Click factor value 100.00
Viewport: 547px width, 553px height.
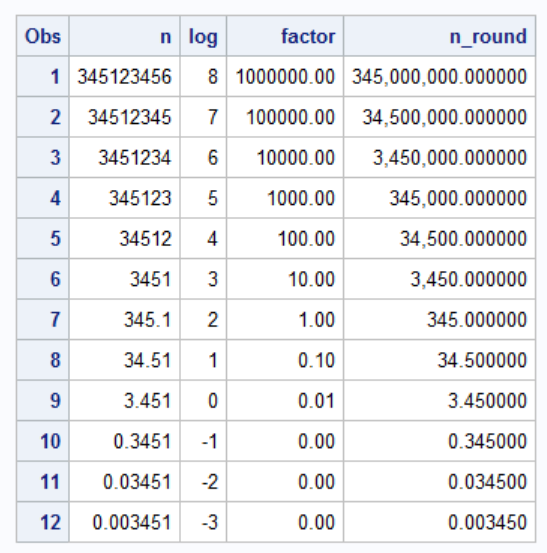pos(285,238)
